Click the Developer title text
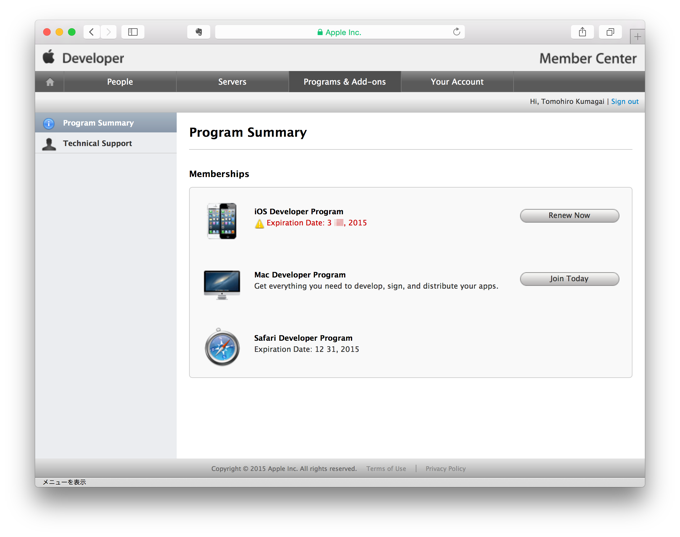The image size is (680, 537). [93, 58]
